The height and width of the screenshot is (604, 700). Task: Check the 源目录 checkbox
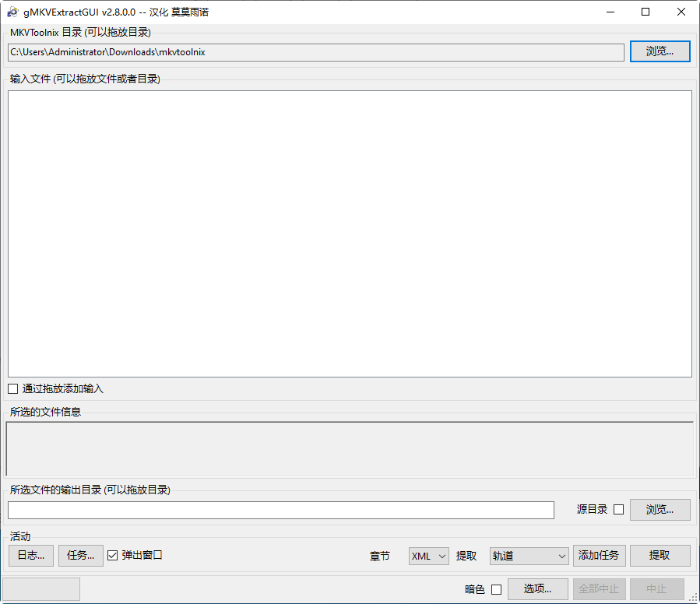(619, 509)
